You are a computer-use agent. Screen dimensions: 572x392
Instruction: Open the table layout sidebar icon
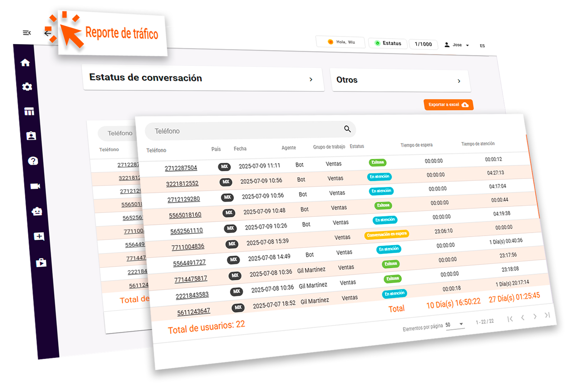[x=29, y=111]
